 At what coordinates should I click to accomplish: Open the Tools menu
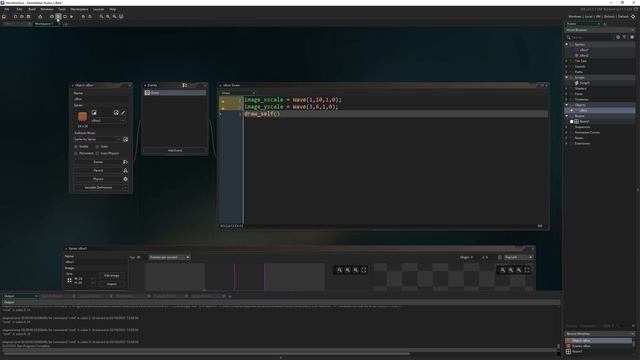[62, 9]
